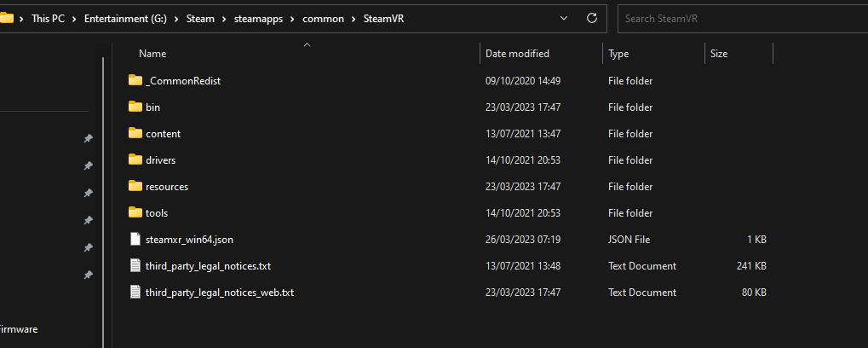Sort files by the Type column
This screenshot has height=348, width=868.
tap(618, 54)
